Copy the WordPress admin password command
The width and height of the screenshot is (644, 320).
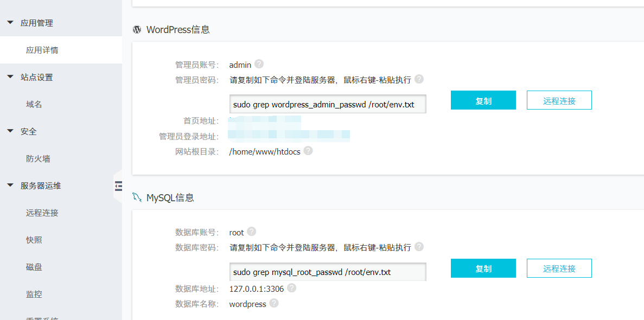tap(483, 100)
